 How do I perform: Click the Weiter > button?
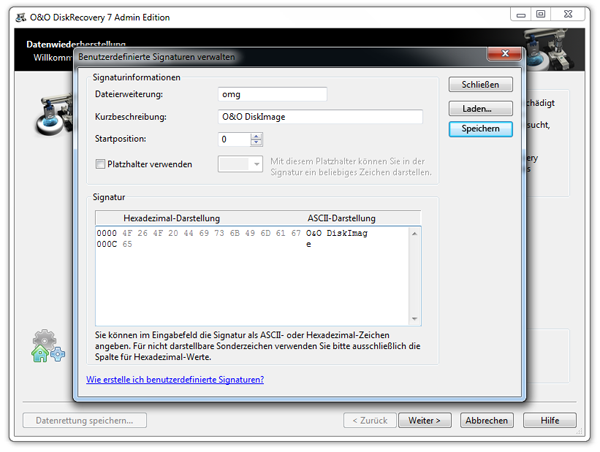425,421
